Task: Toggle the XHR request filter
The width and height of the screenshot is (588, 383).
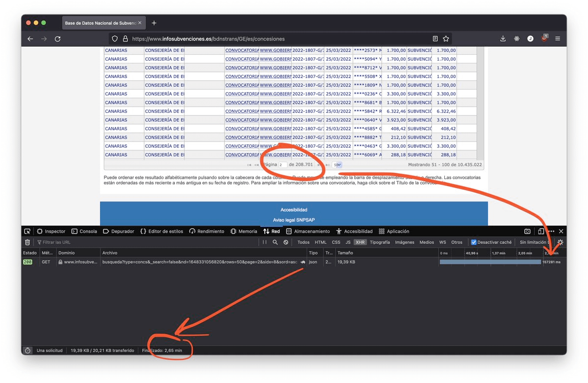Action: [360, 242]
